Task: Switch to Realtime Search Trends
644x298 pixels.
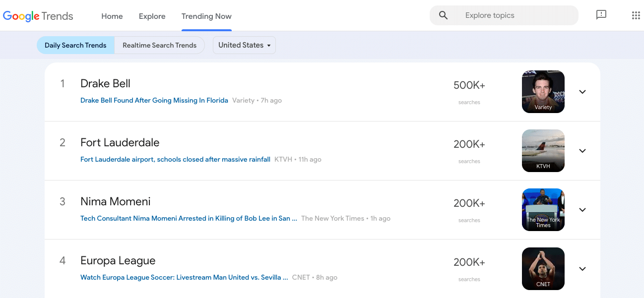Action: pos(160,45)
